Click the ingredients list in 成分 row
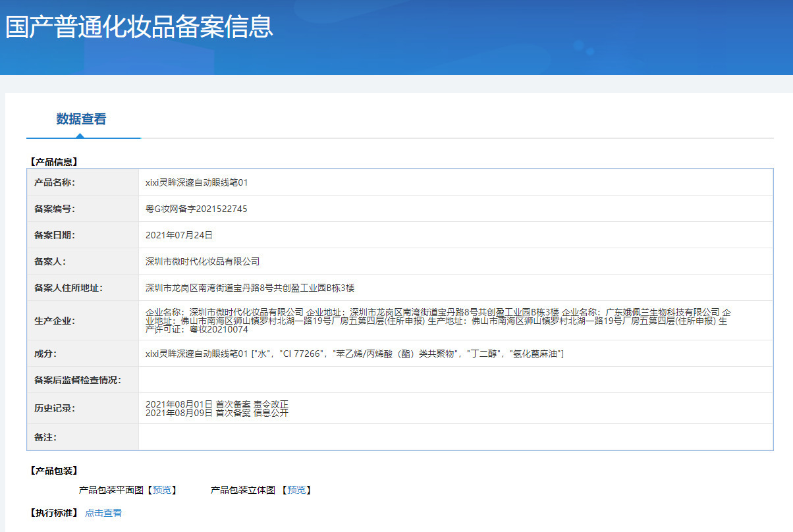793x532 pixels. pyautogui.click(x=354, y=354)
